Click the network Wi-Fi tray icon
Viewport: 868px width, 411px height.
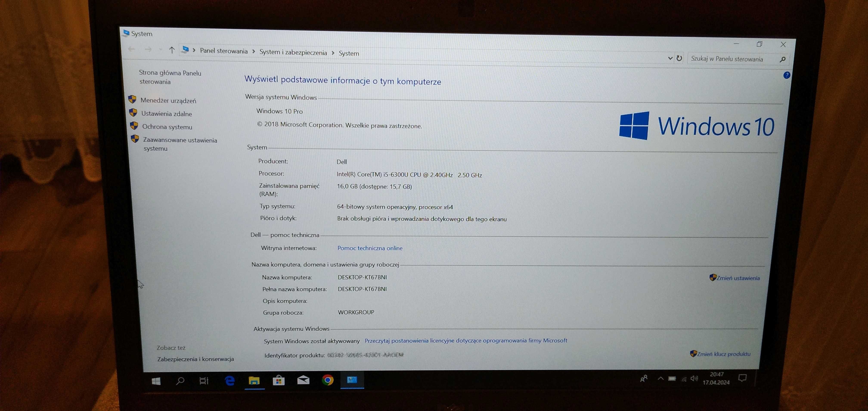pyautogui.click(x=684, y=379)
